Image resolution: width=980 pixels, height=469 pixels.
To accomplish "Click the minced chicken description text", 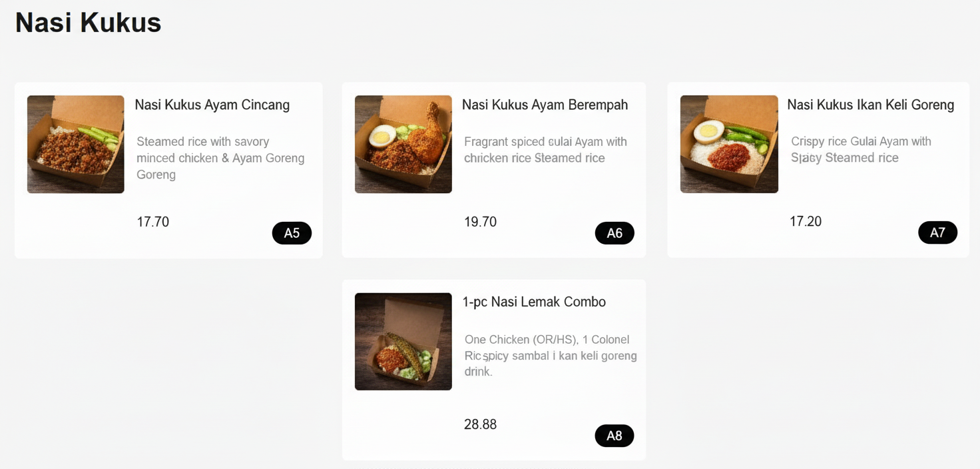I will (220, 158).
